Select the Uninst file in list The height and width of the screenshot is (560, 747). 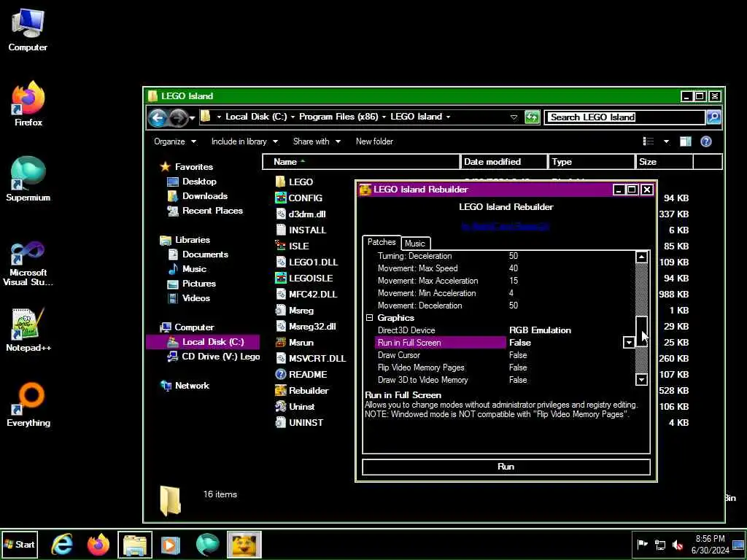point(295,407)
